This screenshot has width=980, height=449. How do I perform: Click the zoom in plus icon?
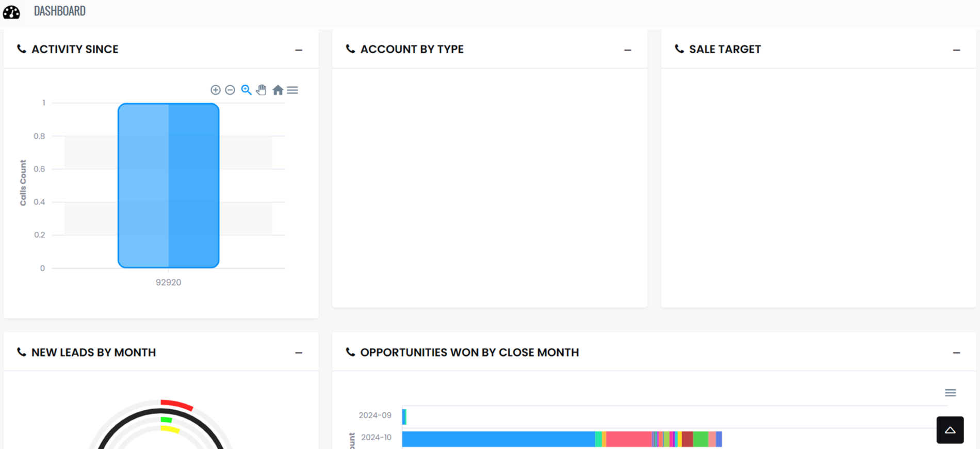[216, 90]
